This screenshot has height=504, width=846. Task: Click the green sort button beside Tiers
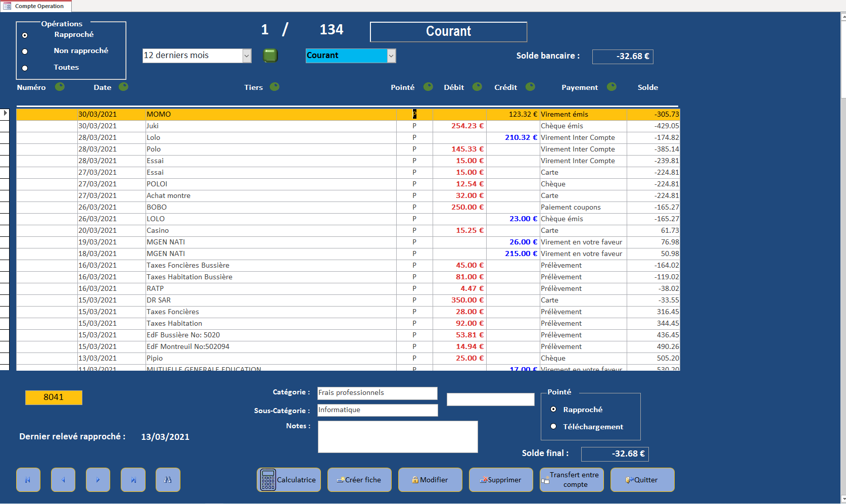(274, 86)
